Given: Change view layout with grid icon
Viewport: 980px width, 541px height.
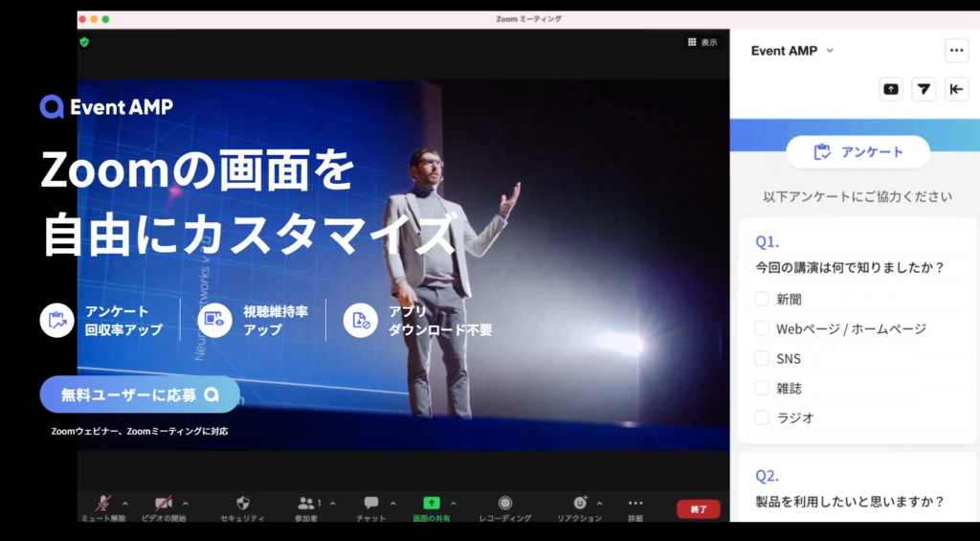Looking at the screenshot, I should (x=692, y=42).
